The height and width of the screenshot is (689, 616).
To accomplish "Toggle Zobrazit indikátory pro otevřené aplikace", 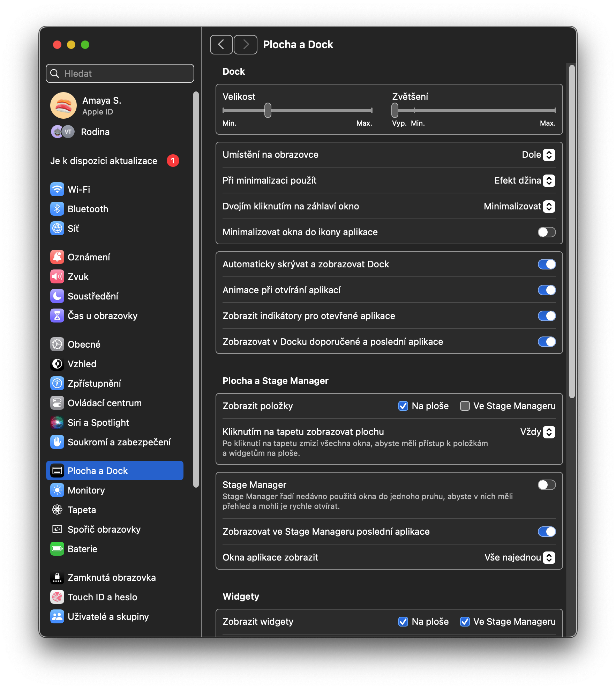I will point(547,316).
